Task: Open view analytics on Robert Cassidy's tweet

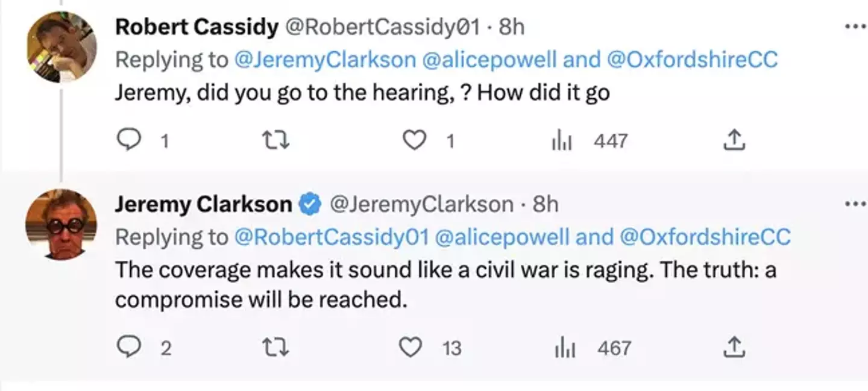Action: tap(562, 139)
